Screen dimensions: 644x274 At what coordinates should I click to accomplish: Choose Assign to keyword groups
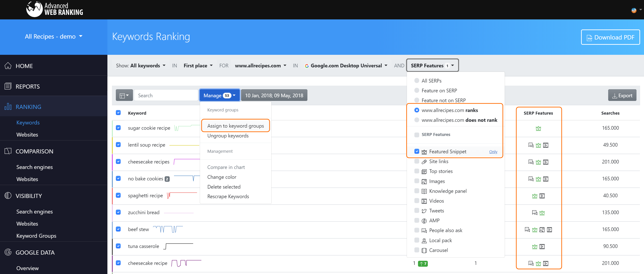coord(236,126)
